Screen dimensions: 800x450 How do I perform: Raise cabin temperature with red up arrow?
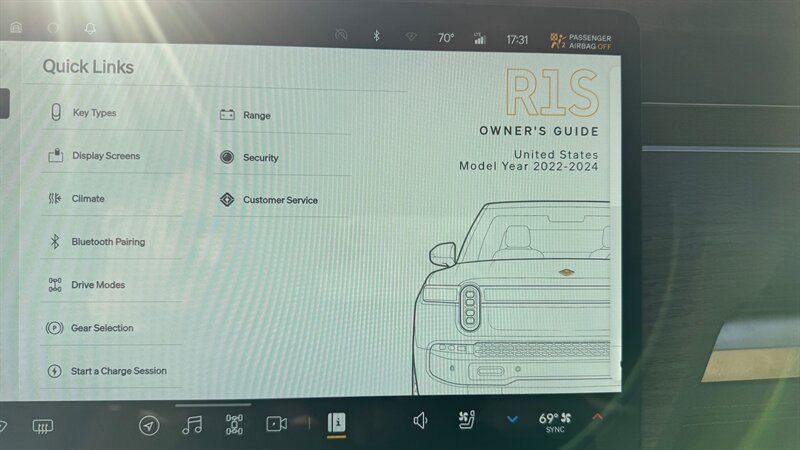[x=598, y=417]
